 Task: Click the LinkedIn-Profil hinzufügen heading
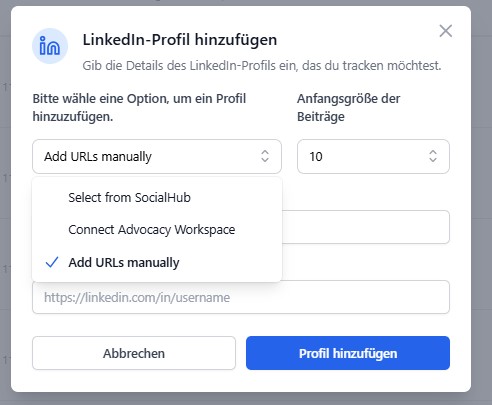pos(180,40)
